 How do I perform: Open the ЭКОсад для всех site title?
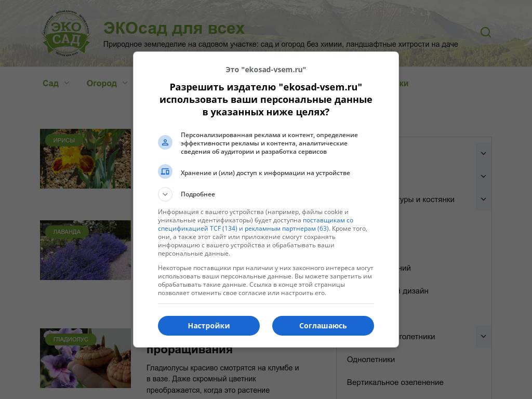click(x=174, y=28)
